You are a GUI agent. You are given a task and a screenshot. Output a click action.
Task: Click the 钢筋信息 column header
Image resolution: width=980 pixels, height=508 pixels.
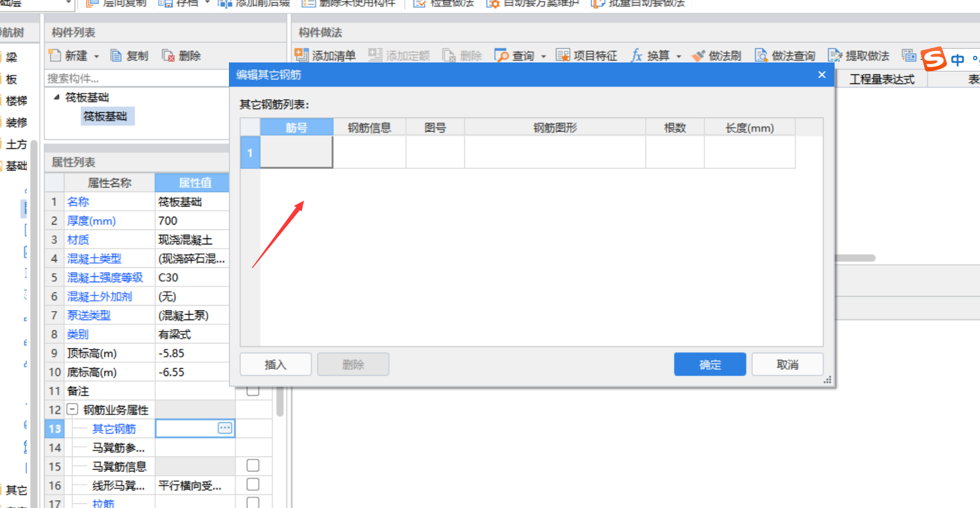point(370,127)
